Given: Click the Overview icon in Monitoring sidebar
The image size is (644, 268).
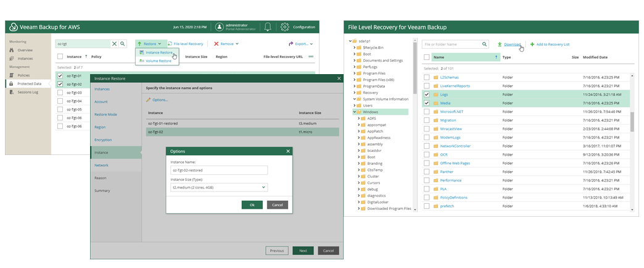Looking at the screenshot, I should click(x=12, y=50).
